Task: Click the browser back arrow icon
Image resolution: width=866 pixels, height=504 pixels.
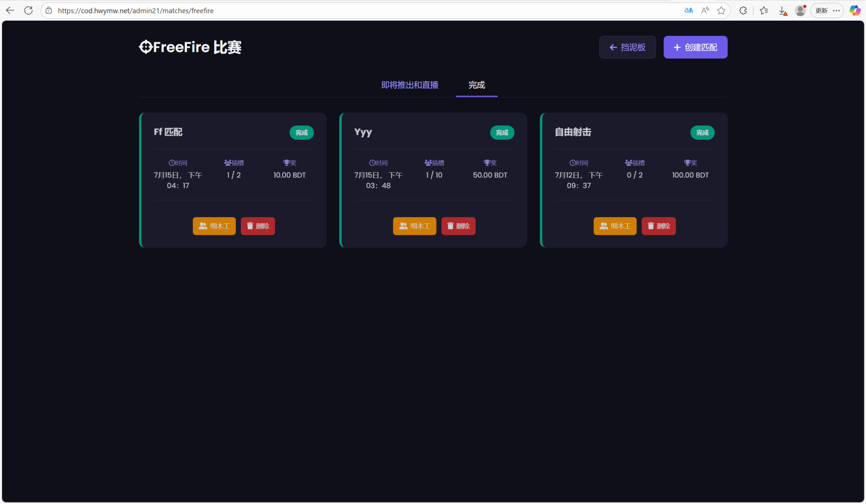Action: tap(10, 10)
